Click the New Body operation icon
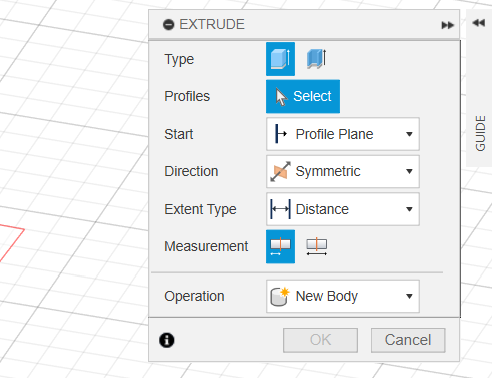492x378 pixels. tap(280, 296)
